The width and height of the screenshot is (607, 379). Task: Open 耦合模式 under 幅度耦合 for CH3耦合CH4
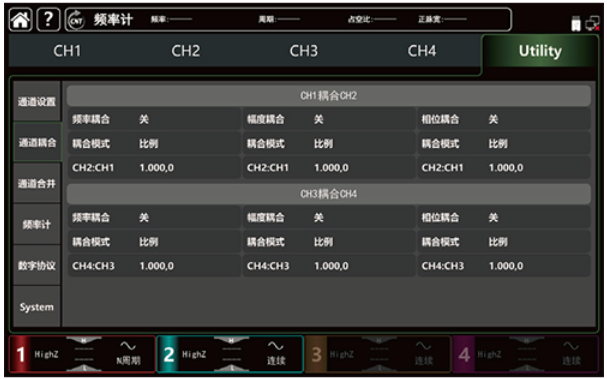(x=329, y=242)
